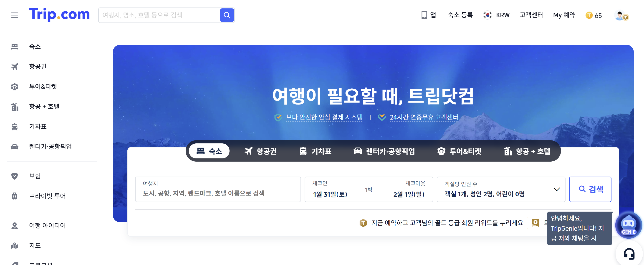The height and width of the screenshot is (265, 644).
Task: Click the sidebar 항공권 airplane icon
Action: point(15,66)
